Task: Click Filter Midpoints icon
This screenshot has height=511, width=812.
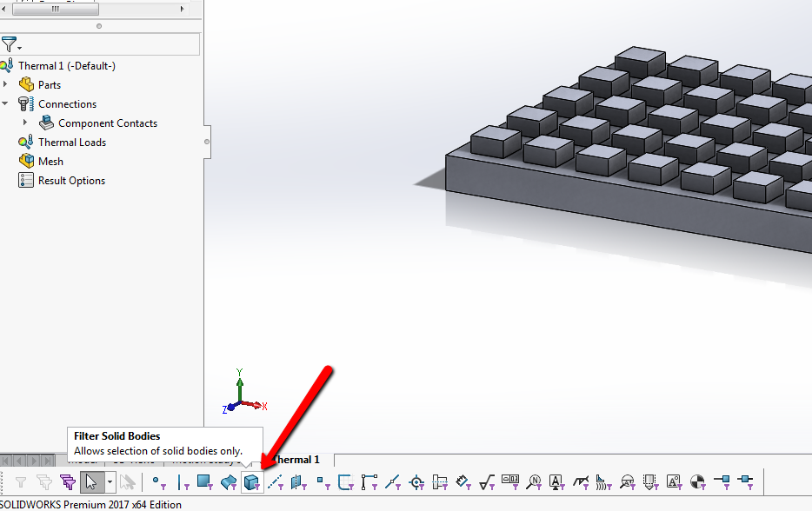Action: (393, 482)
